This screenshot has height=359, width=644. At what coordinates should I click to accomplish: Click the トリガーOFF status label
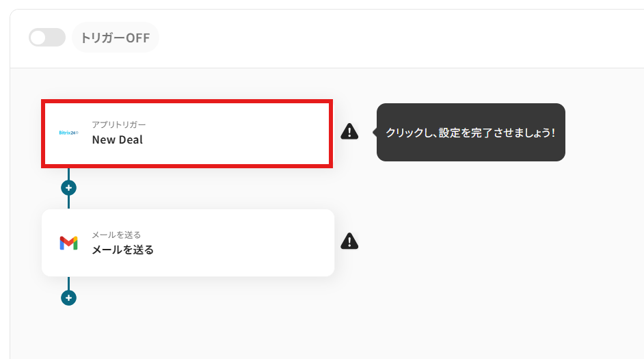[x=116, y=38]
